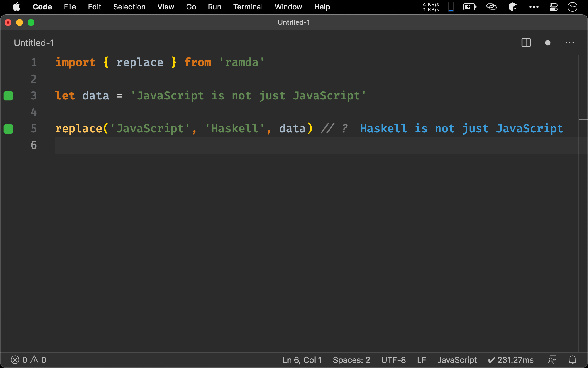
Task: Split the editor to the right
Action: [x=526, y=43]
